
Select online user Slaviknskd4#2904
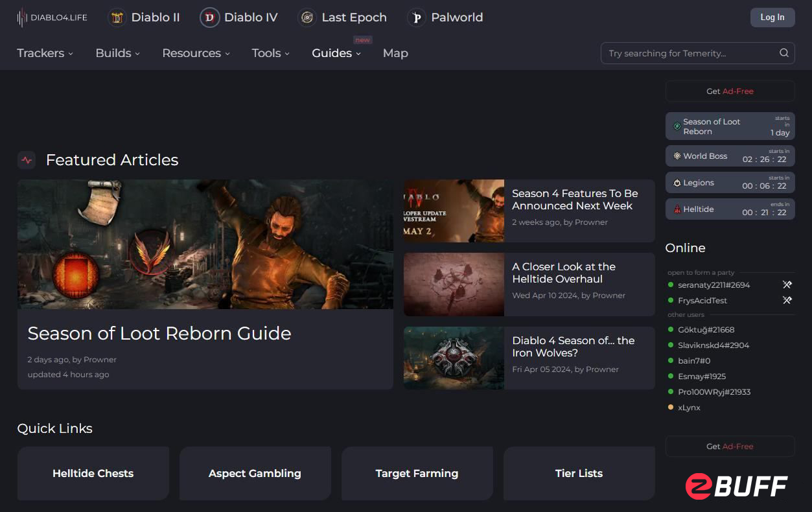pos(713,345)
